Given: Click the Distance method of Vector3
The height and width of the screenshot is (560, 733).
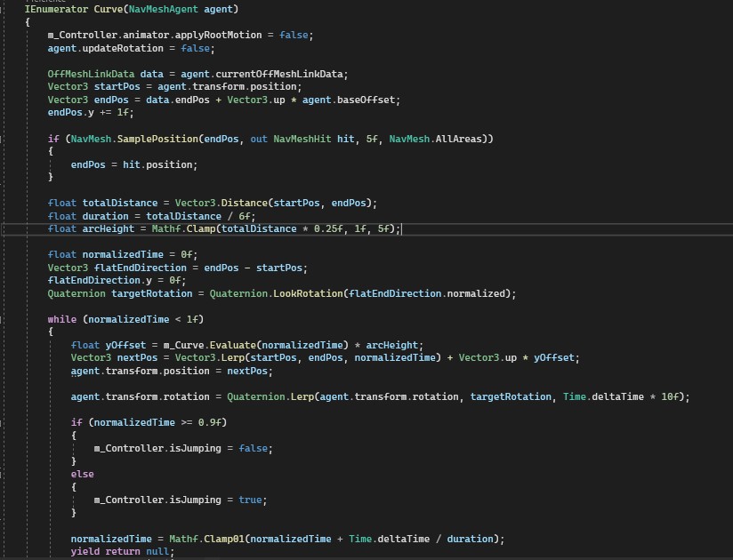Looking at the screenshot, I should pos(244,204).
